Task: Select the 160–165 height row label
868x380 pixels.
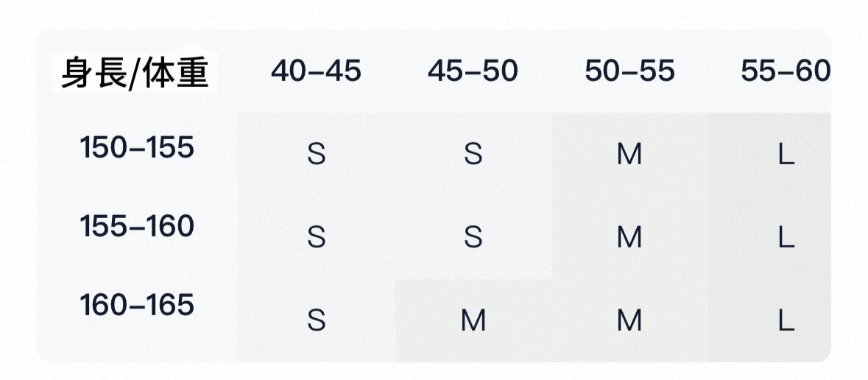Action: click(x=137, y=305)
